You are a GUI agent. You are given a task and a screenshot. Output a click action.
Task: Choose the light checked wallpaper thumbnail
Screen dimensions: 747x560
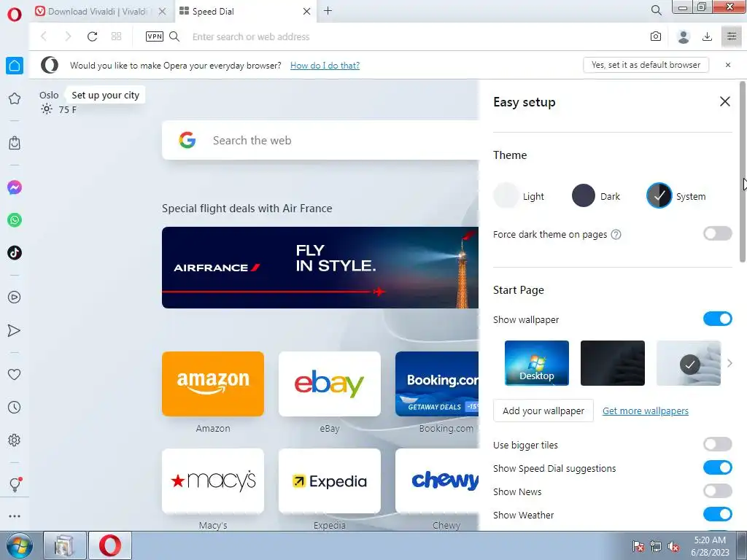[689, 363]
